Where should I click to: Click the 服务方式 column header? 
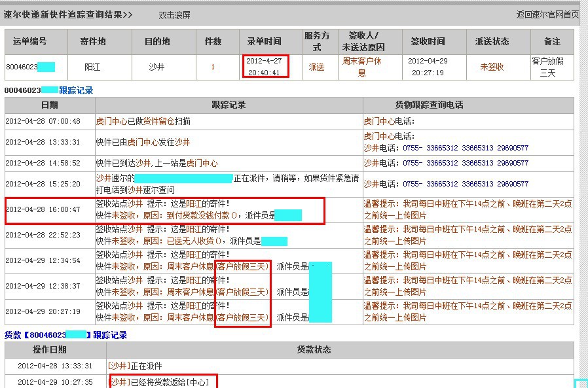tap(317, 41)
